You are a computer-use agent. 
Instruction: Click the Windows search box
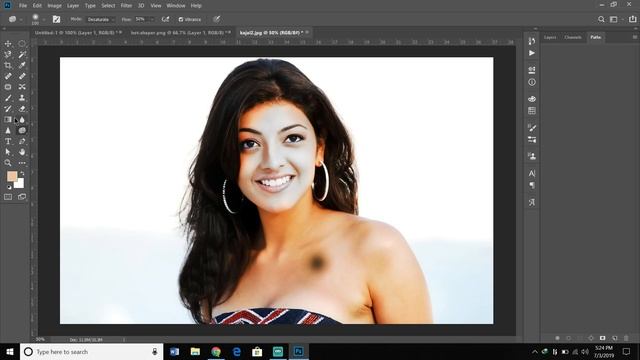pyautogui.click(x=91, y=352)
